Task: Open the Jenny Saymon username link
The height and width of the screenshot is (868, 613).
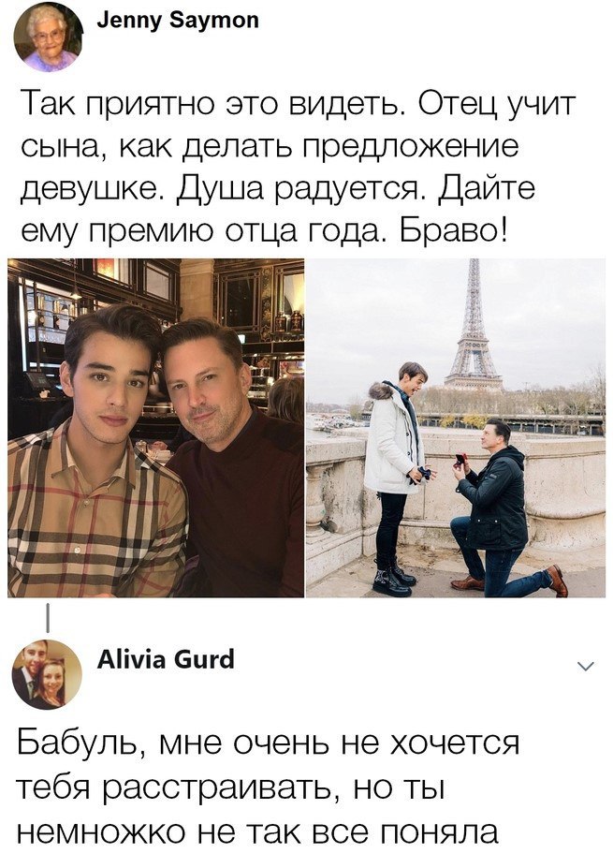Action: coord(178,21)
